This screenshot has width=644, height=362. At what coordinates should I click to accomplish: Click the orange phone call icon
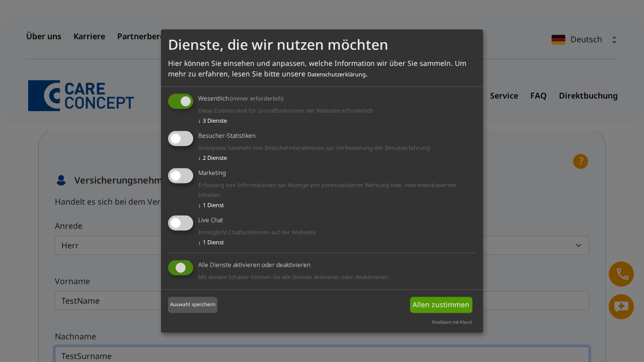pos(621,274)
